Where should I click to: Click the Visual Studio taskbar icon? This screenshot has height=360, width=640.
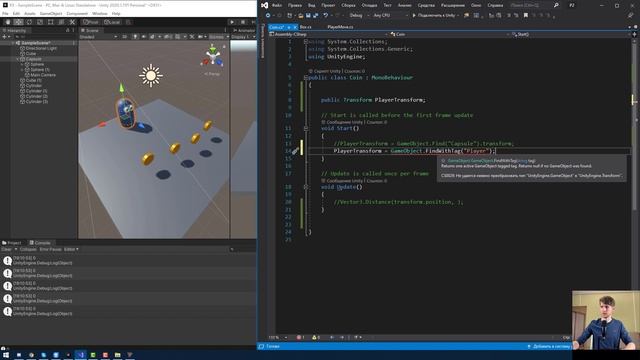(x=81, y=355)
